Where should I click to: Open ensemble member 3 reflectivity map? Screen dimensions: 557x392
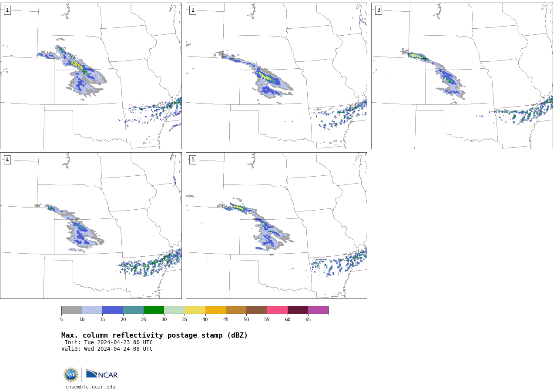click(x=462, y=76)
